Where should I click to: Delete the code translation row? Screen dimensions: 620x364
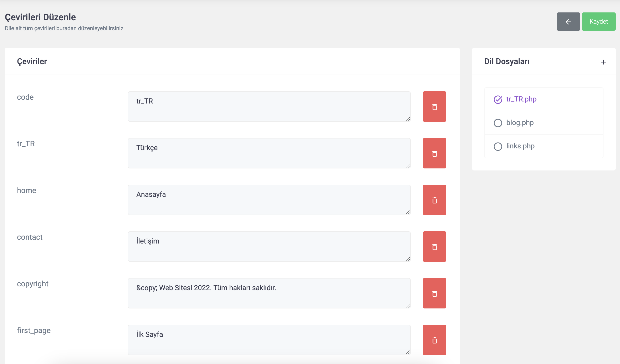[x=434, y=107]
